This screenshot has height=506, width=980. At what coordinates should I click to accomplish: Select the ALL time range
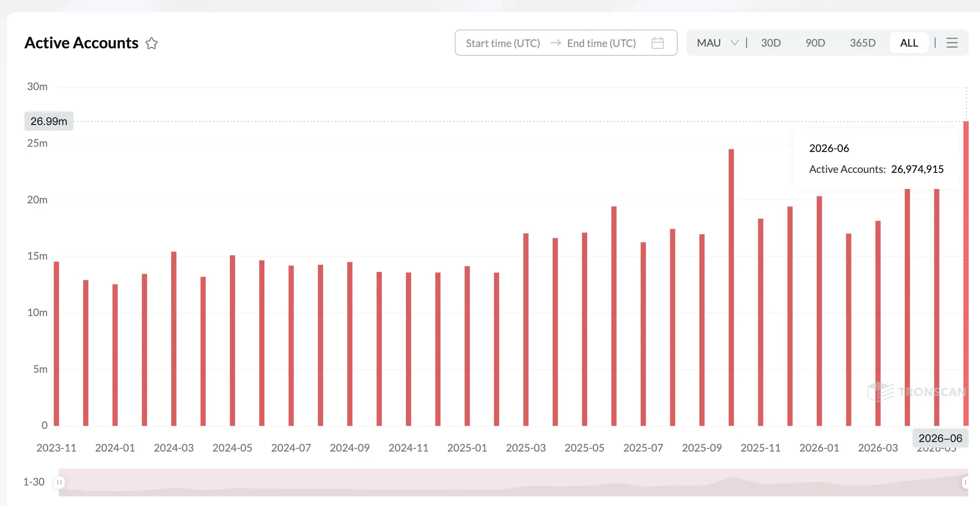909,43
